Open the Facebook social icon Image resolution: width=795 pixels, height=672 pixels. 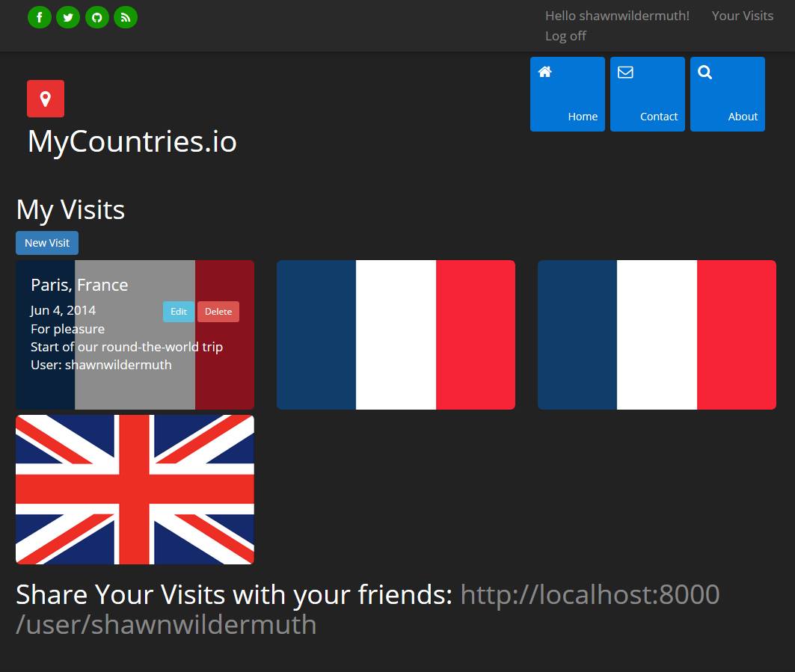[40, 17]
